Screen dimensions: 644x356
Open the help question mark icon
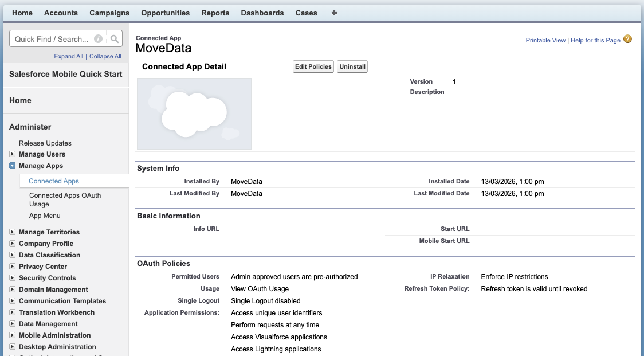click(627, 40)
